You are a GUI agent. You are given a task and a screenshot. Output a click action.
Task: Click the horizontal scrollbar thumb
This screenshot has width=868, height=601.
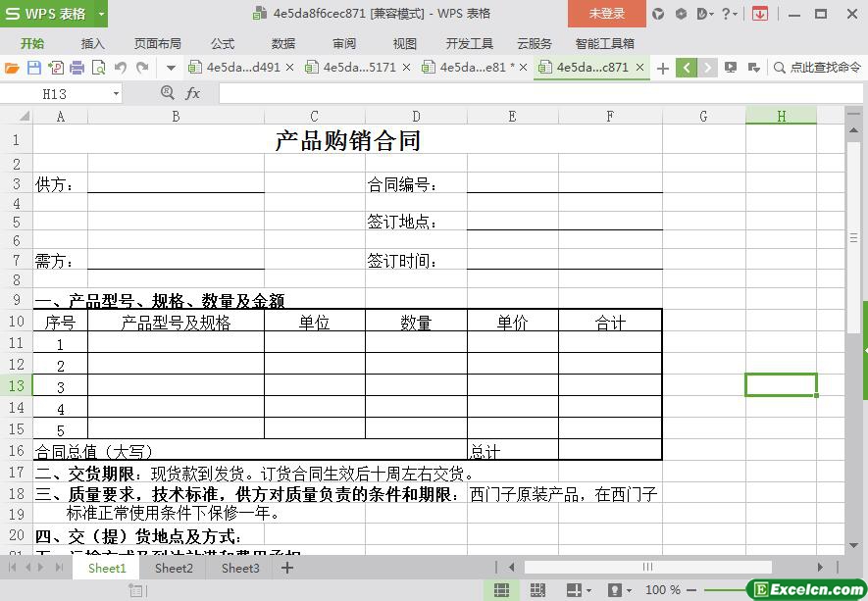pyautogui.click(x=647, y=567)
